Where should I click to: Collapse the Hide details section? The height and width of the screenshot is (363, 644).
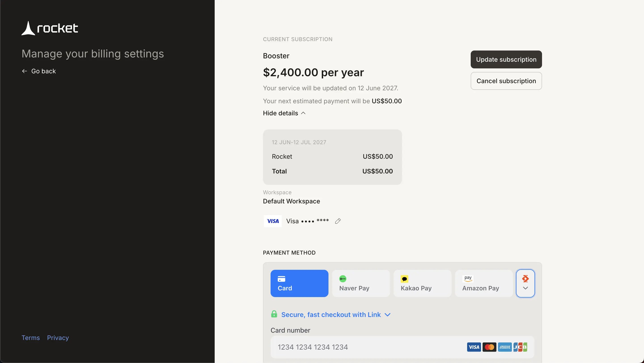(284, 113)
